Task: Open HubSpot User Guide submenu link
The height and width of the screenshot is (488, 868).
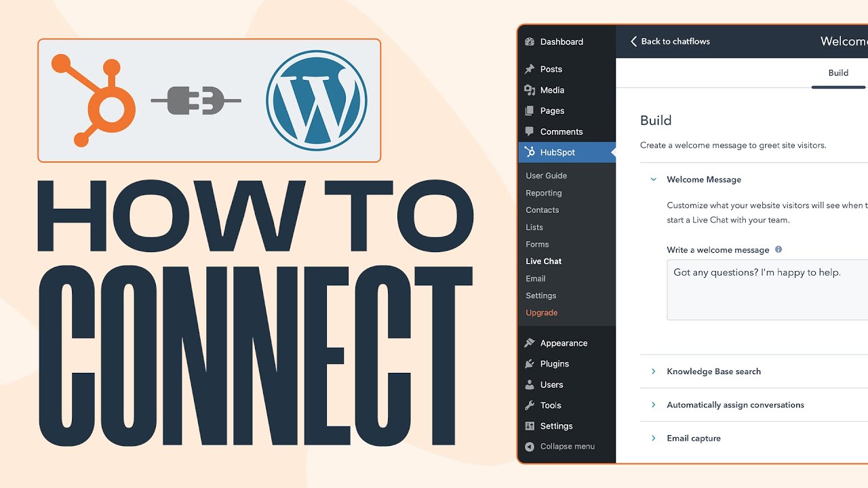Action: (547, 176)
